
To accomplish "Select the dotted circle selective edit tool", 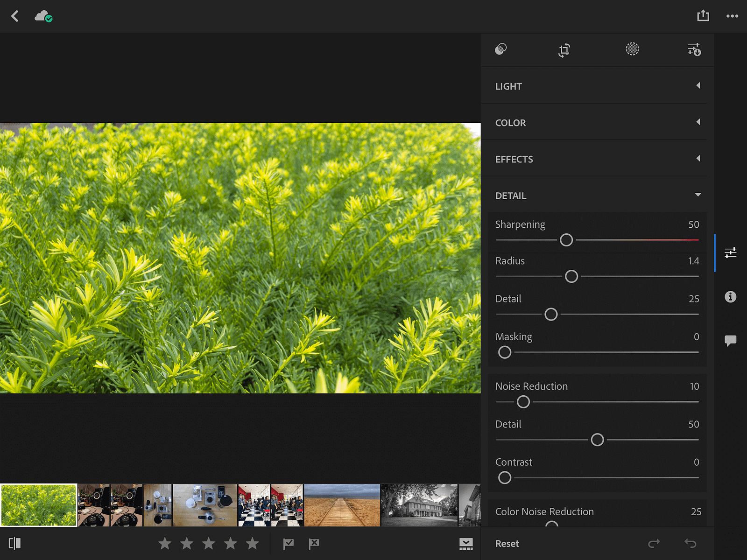I will (632, 49).
